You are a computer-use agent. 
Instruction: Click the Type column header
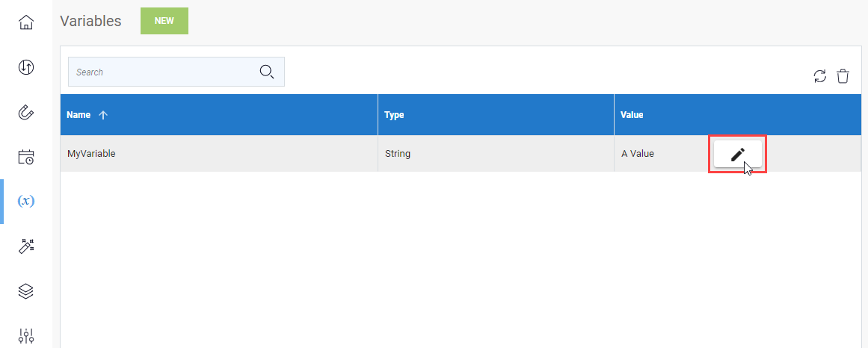[x=394, y=115]
